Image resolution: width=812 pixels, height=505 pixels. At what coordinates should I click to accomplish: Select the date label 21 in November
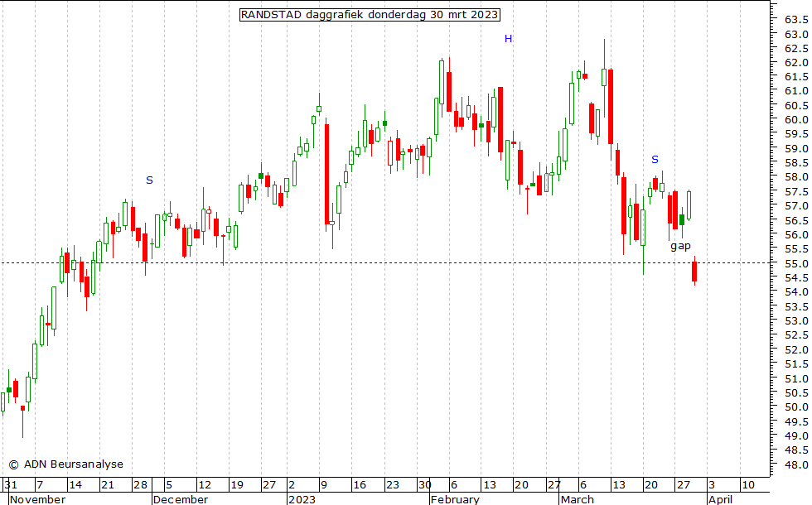[107, 485]
